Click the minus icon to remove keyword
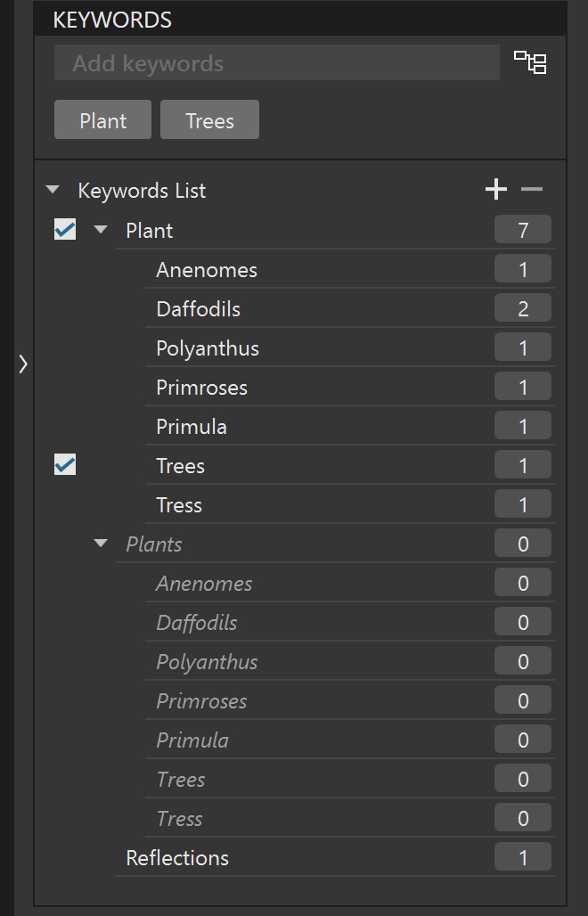 pyautogui.click(x=532, y=189)
